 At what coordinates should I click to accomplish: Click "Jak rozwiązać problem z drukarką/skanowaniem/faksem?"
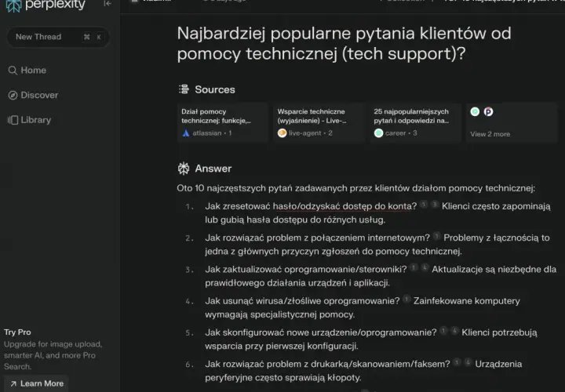(327, 364)
